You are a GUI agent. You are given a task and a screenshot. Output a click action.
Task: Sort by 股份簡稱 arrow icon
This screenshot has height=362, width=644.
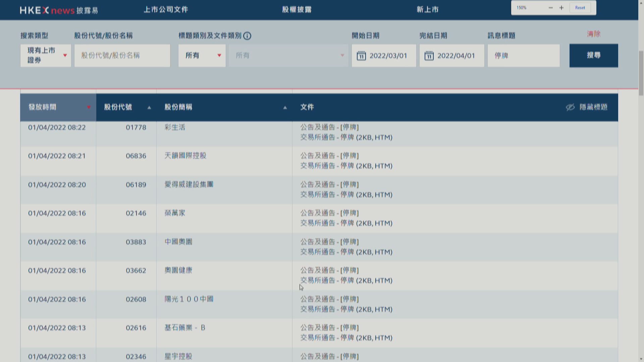tap(285, 108)
